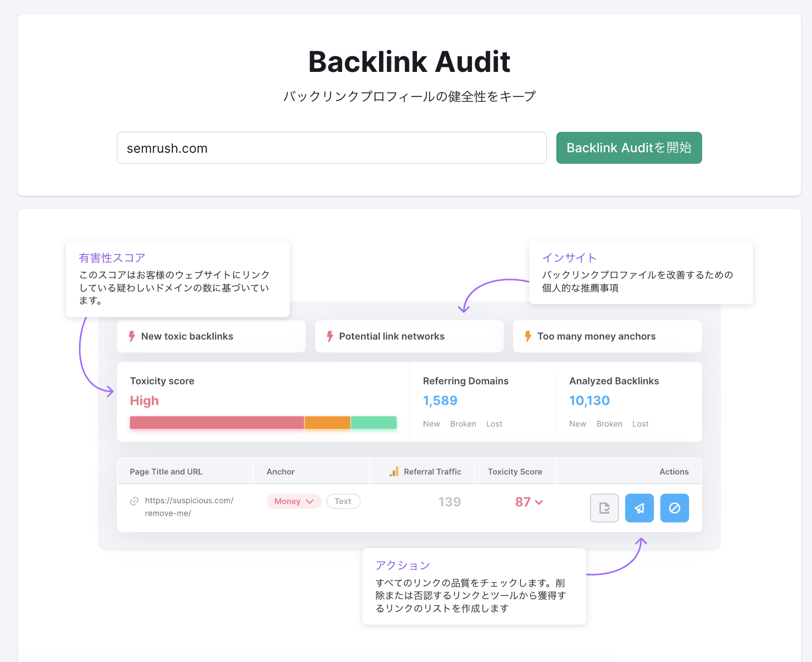Click the インサイト tooltip heading

click(569, 258)
